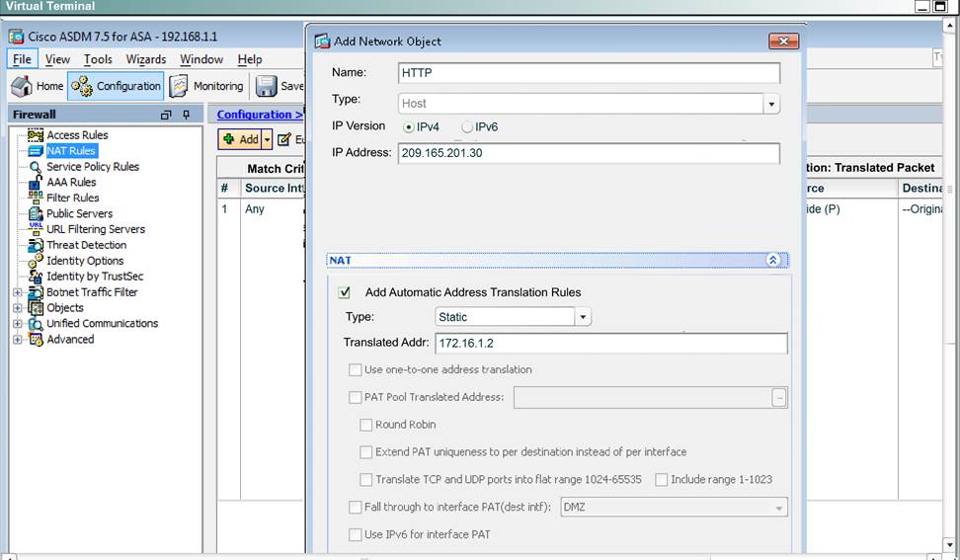Open the network object Type dropdown
The height and width of the screenshot is (560, 960).
(x=771, y=104)
